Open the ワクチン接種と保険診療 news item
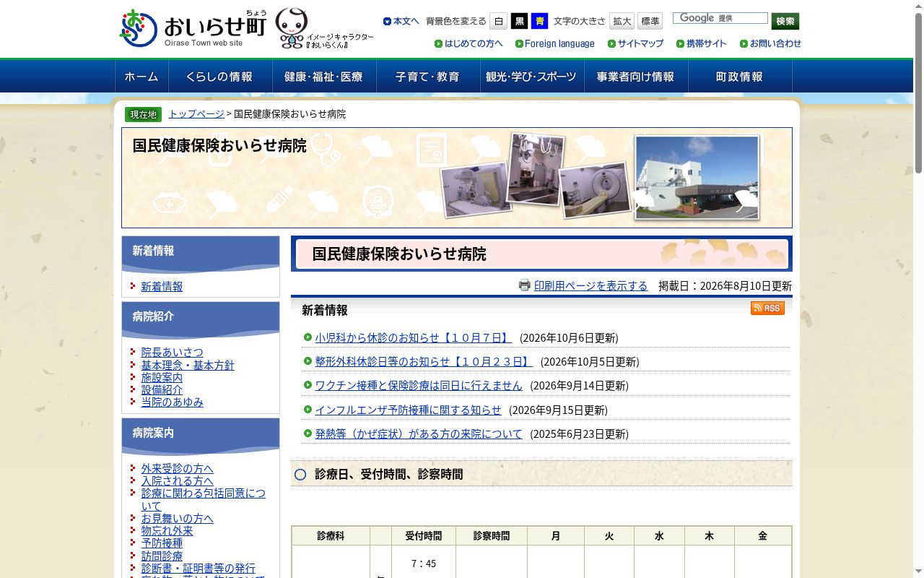 (x=418, y=385)
